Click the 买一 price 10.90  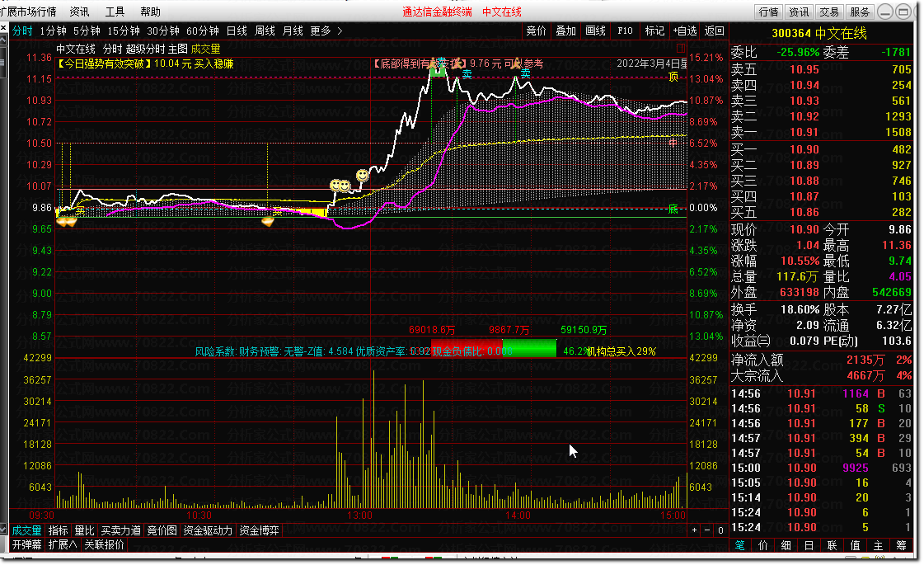(804, 150)
